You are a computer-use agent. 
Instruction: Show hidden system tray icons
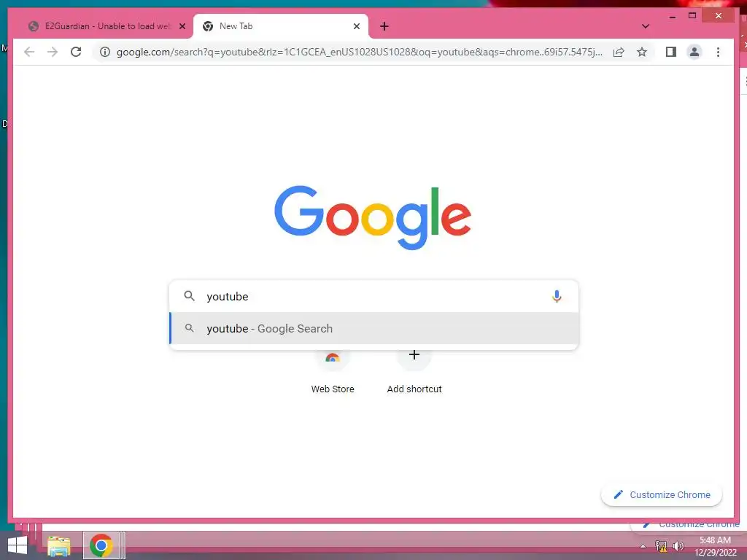pyautogui.click(x=643, y=546)
